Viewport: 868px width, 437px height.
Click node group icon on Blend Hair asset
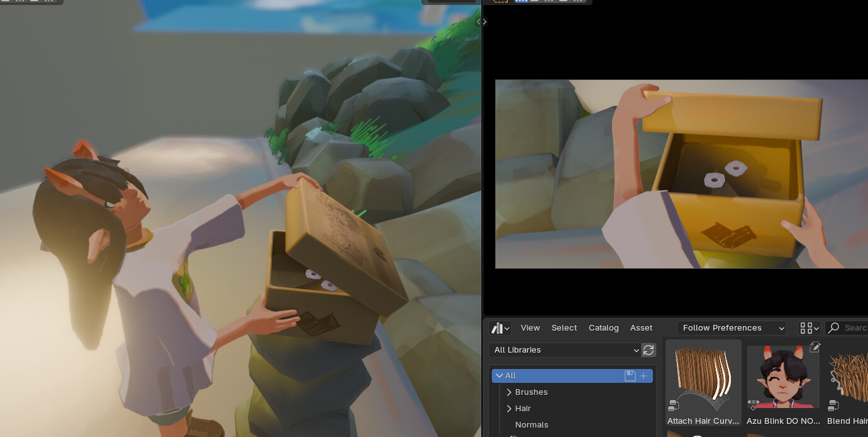click(833, 405)
